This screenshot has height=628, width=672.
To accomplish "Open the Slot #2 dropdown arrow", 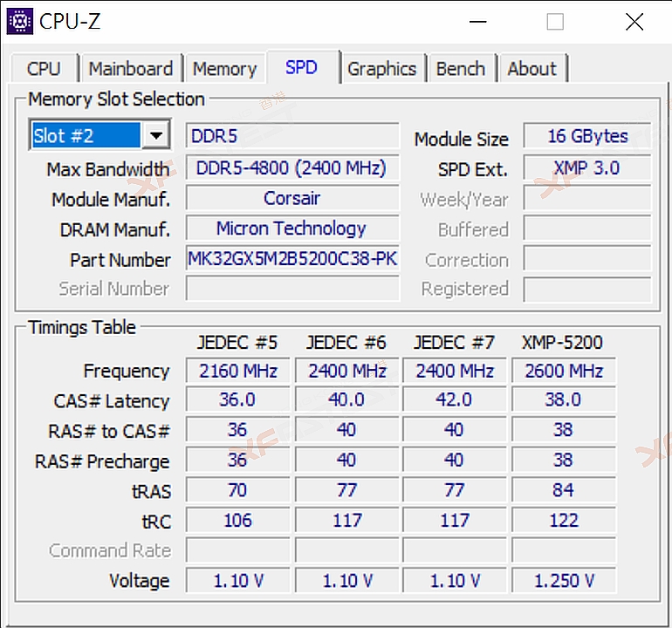I will click(x=156, y=135).
